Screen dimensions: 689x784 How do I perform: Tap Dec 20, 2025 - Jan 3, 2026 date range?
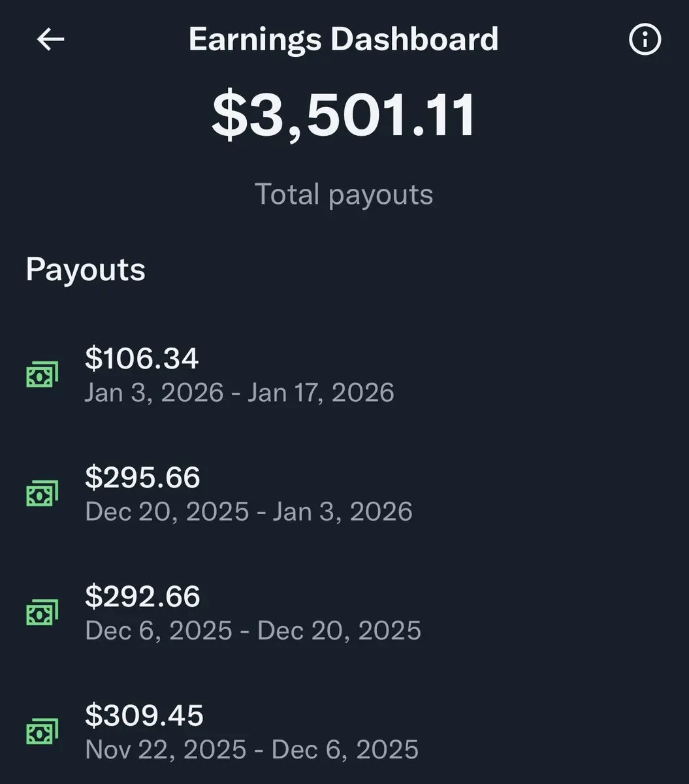tap(249, 512)
